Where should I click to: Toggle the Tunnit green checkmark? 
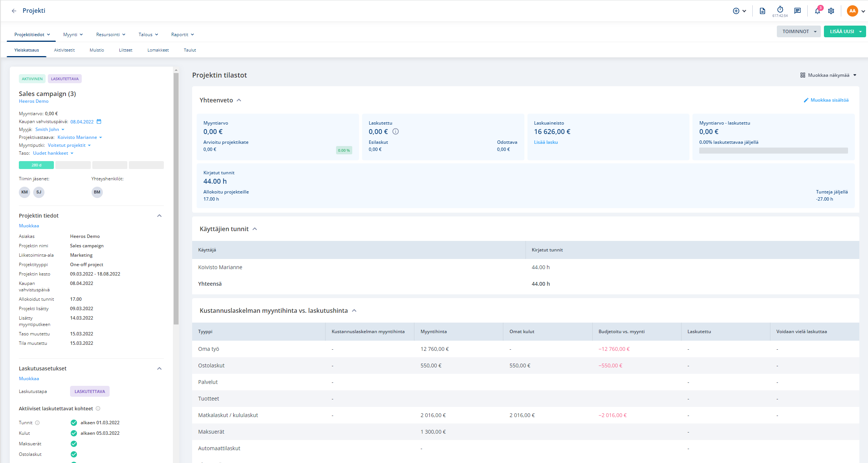click(74, 423)
